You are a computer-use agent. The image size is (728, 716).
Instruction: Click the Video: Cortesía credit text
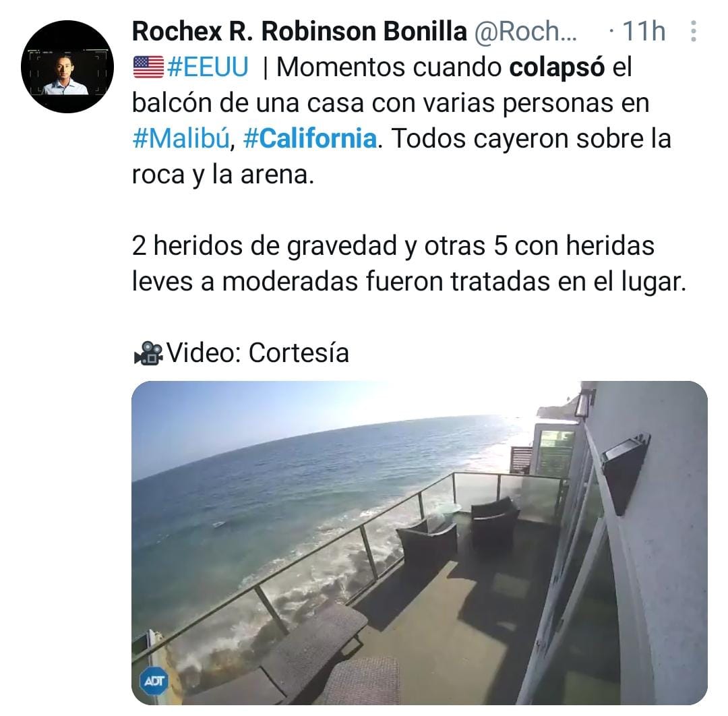click(x=257, y=353)
